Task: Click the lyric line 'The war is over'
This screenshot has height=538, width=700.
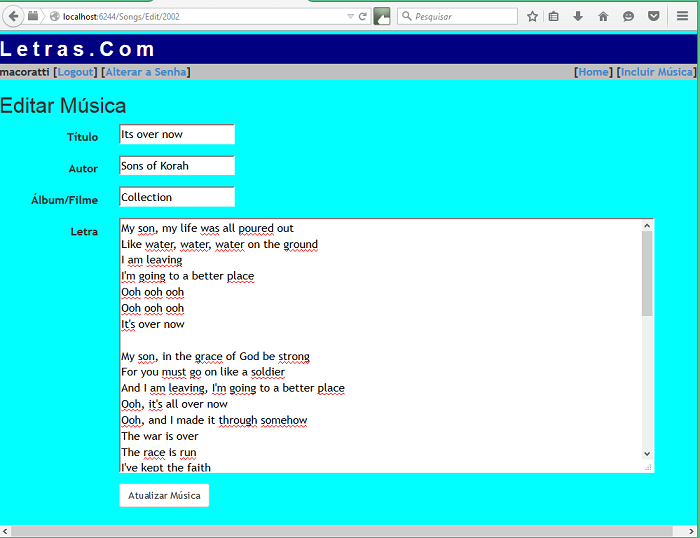Action: (160, 436)
